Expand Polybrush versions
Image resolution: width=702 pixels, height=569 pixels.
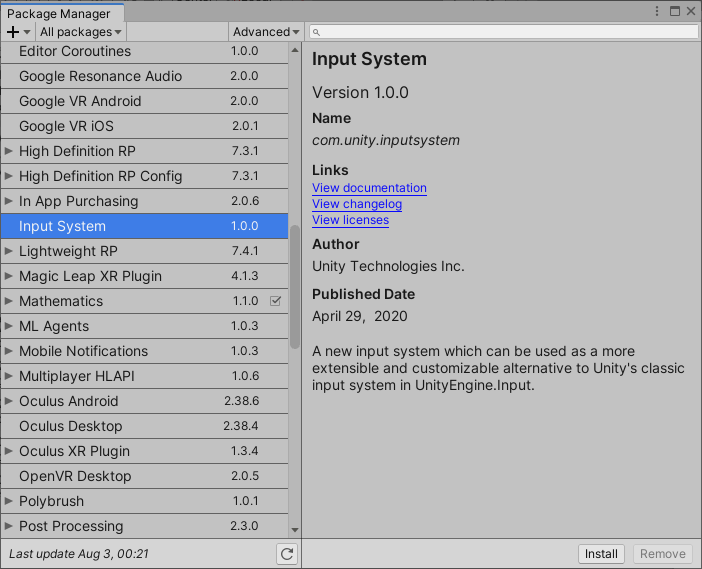coord(9,501)
